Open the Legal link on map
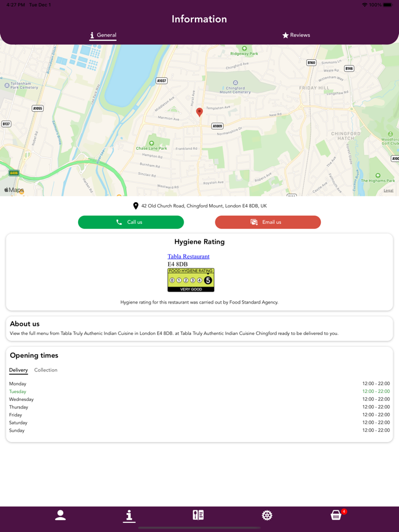This screenshot has width=399, height=532. click(x=389, y=190)
